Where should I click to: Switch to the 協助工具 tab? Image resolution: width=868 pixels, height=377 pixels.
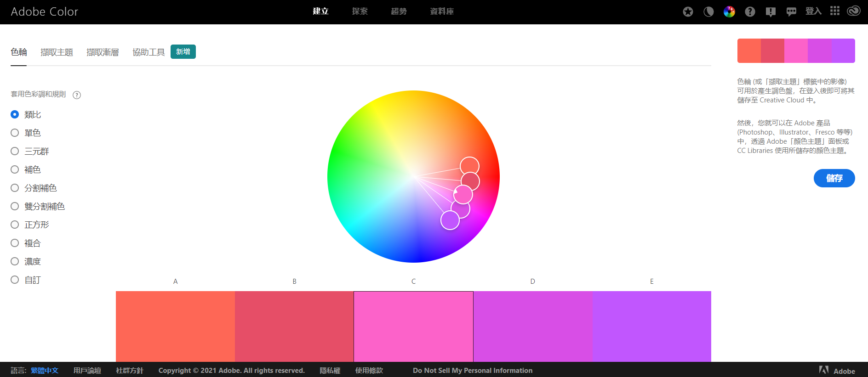148,52
